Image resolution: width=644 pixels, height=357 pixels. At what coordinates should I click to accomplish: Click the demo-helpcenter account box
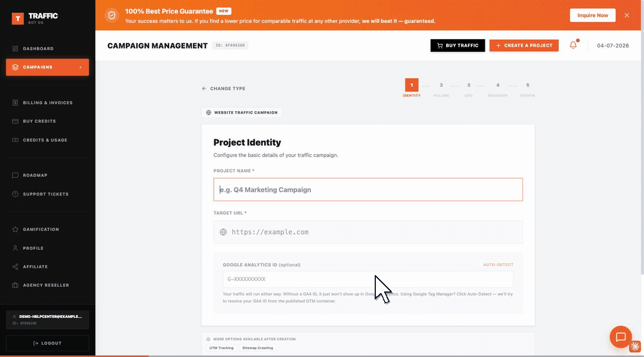tap(47, 320)
